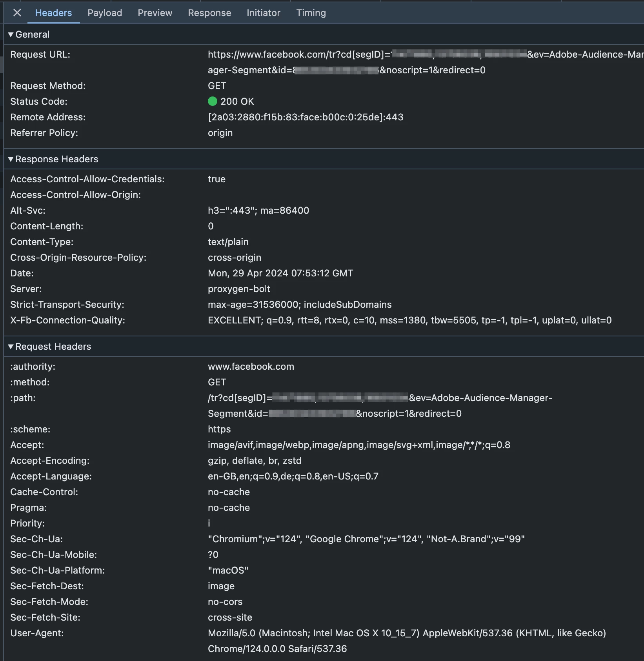The height and width of the screenshot is (661, 644).
Task: Click the green 200 OK status dot
Action: (x=212, y=102)
